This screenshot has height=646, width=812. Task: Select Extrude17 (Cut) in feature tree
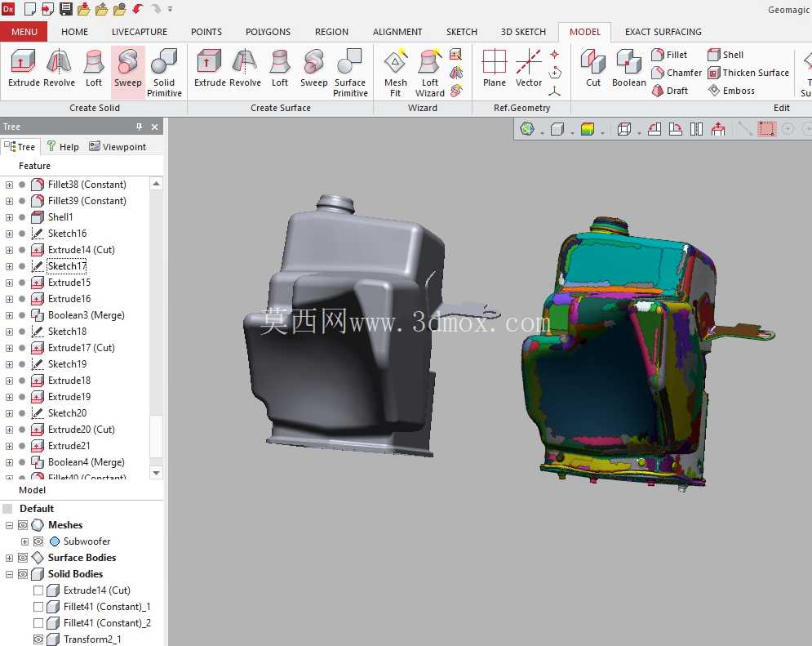pos(82,348)
